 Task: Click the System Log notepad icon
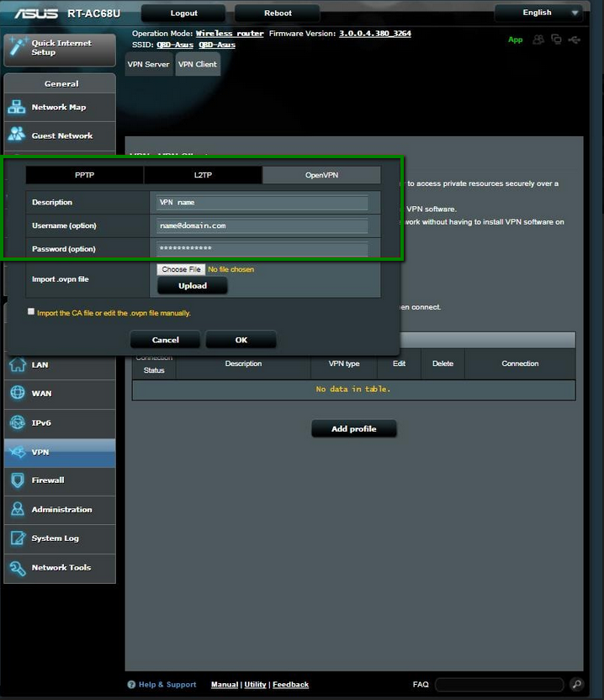click(x=18, y=538)
